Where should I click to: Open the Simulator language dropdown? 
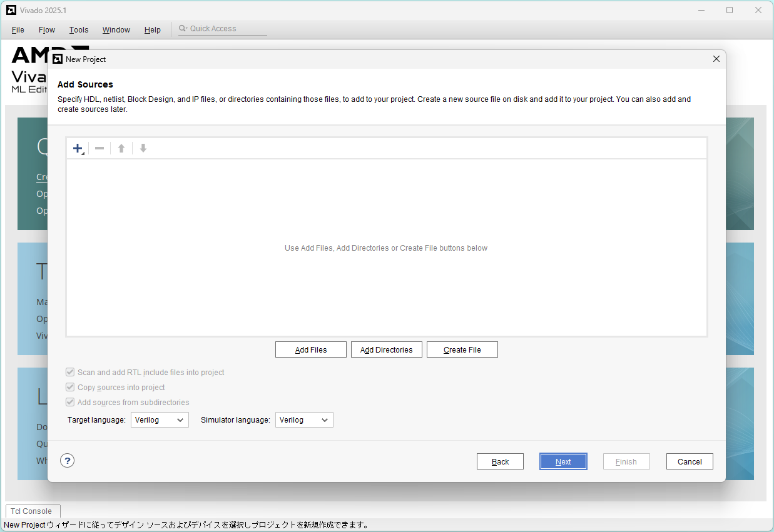(x=304, y=420)
